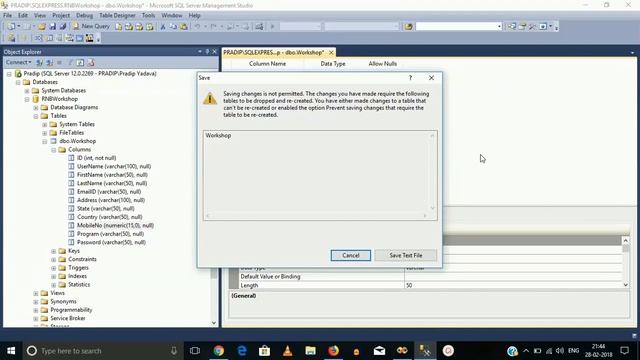640x360 pixels.
Task: Click the New Query toolbar button
Action: [91, 26]
